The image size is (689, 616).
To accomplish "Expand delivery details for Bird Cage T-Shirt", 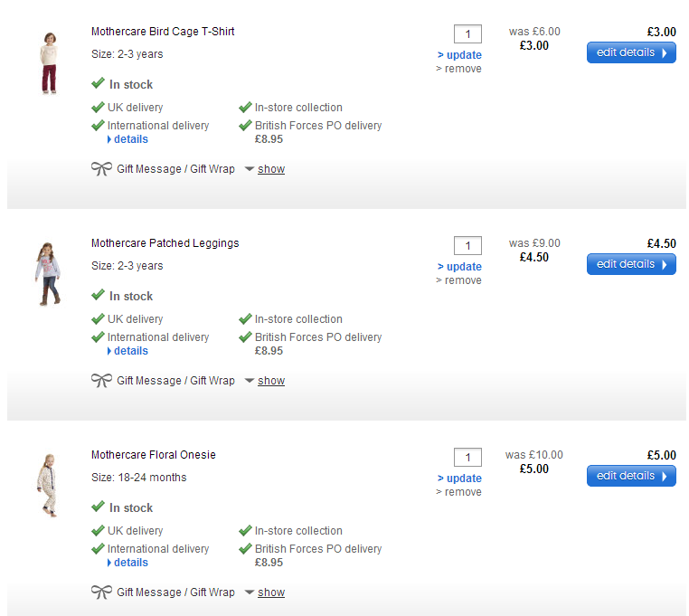I will 130,139.
